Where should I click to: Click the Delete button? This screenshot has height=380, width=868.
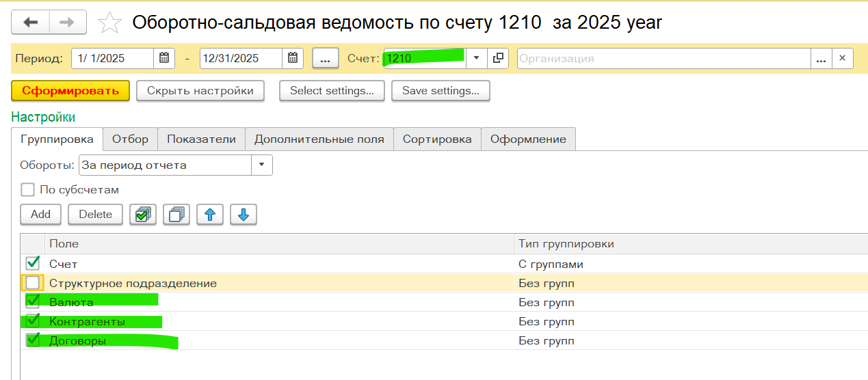95,215
